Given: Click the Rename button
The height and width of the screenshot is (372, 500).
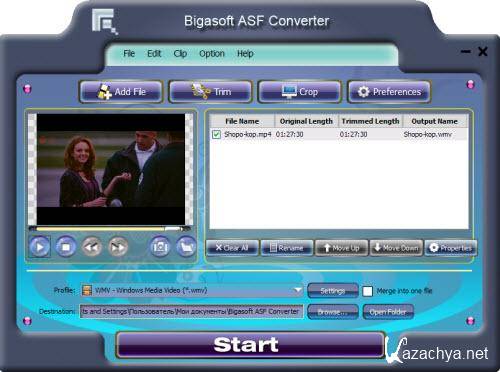Looking at the screenshot, I should tap(287, 248).
